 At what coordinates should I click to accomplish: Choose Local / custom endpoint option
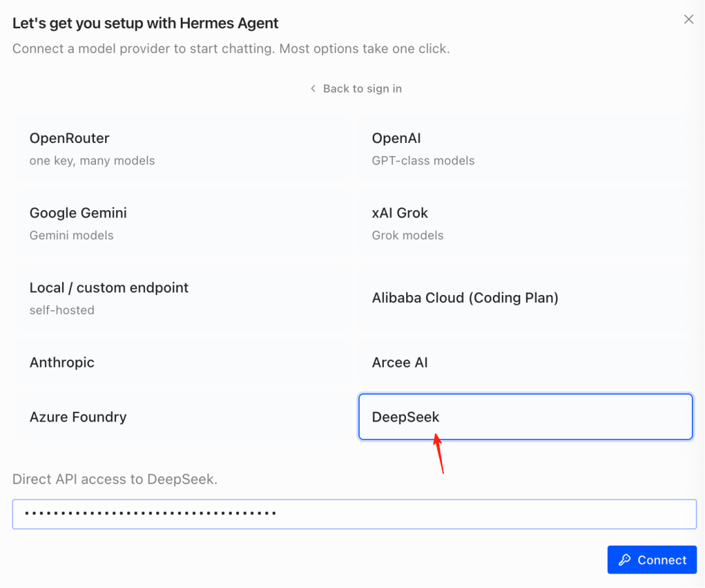[x=183, y=298]
